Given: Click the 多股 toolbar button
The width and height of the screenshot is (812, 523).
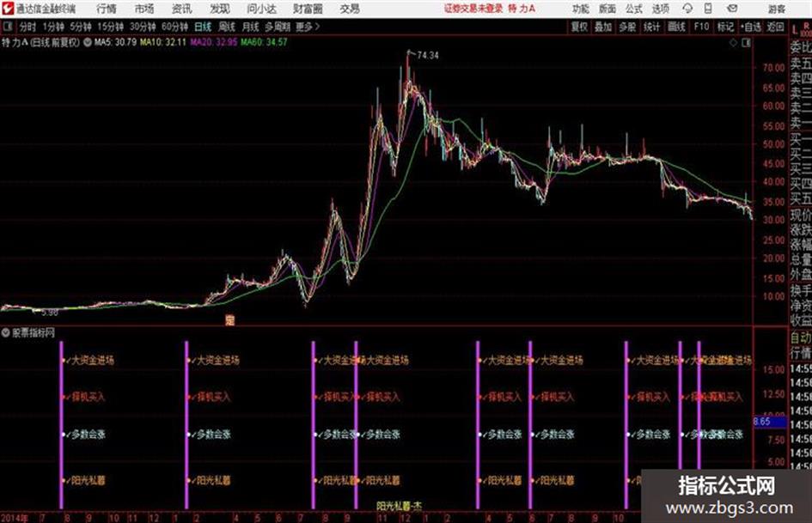Looking at the screenshot, I should coord(627,27).
